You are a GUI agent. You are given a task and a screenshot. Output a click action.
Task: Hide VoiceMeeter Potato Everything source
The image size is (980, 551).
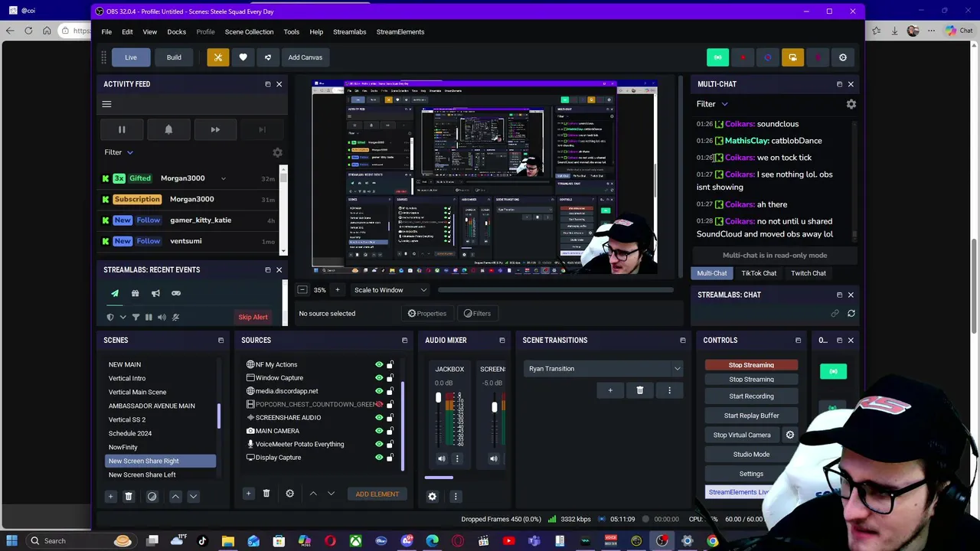coord(378,444)
